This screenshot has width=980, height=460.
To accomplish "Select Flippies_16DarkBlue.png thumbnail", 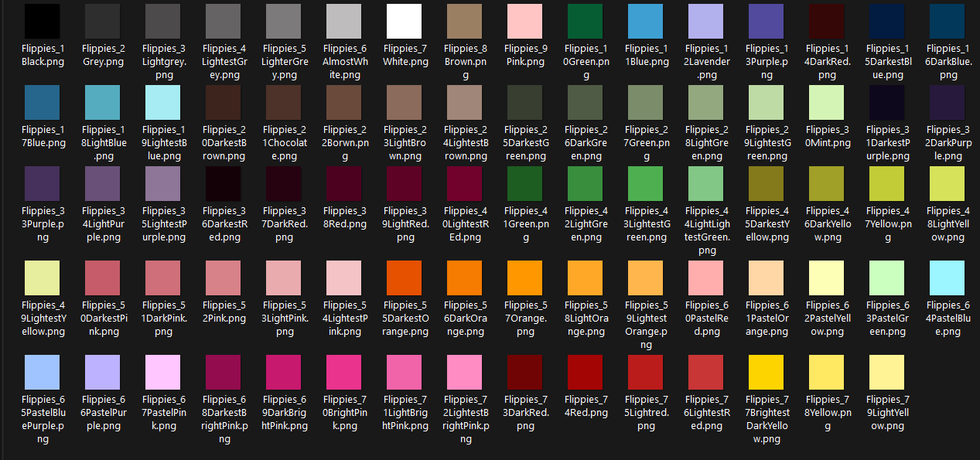I will 948,21.
